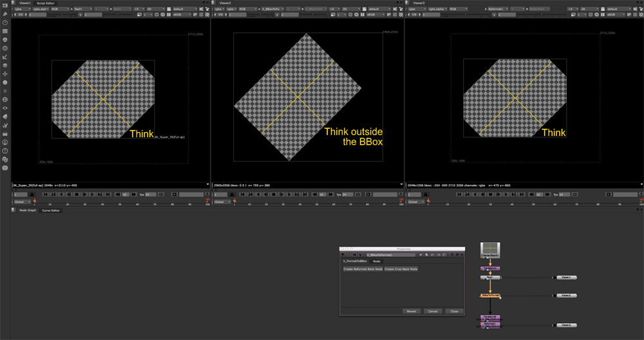
Task: Select the Viewer1 node in node graph
Action: click(566, 277)
